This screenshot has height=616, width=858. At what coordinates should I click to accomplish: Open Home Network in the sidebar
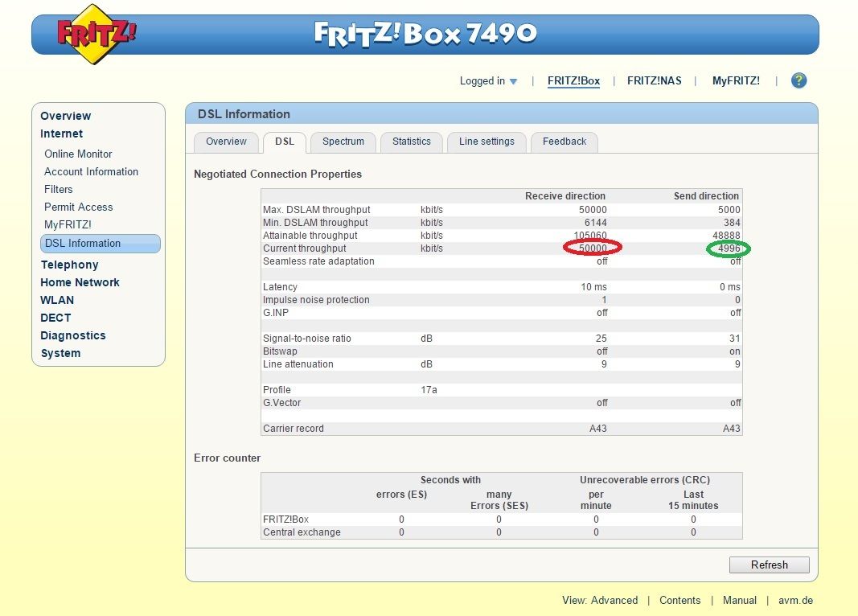coord(80,282)
